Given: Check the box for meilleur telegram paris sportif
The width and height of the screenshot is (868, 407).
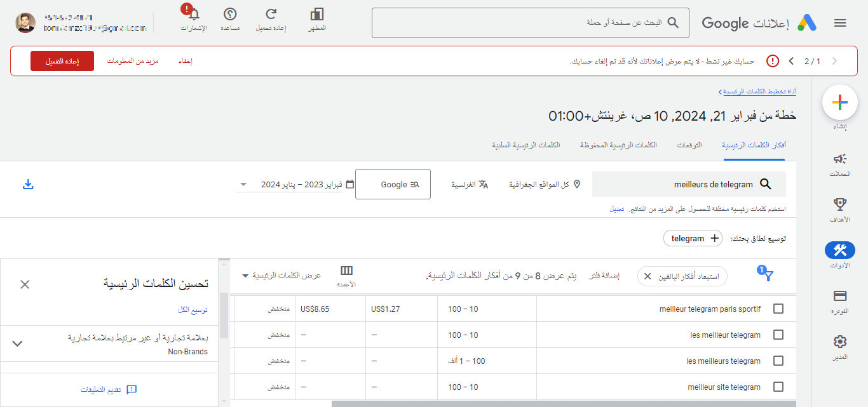Looking at the screenshot, I should click(x=778, y=309).
